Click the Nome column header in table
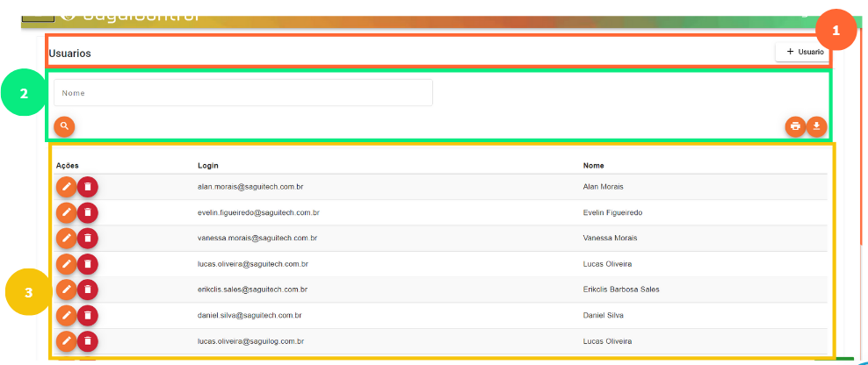 tap(593, 165)
